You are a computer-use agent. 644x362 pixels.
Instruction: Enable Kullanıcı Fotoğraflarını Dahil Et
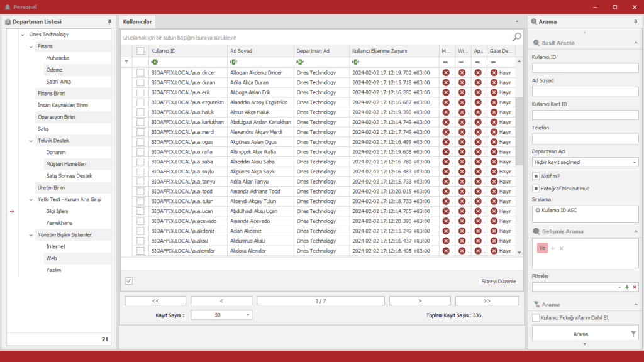click(x=536, y=317)
